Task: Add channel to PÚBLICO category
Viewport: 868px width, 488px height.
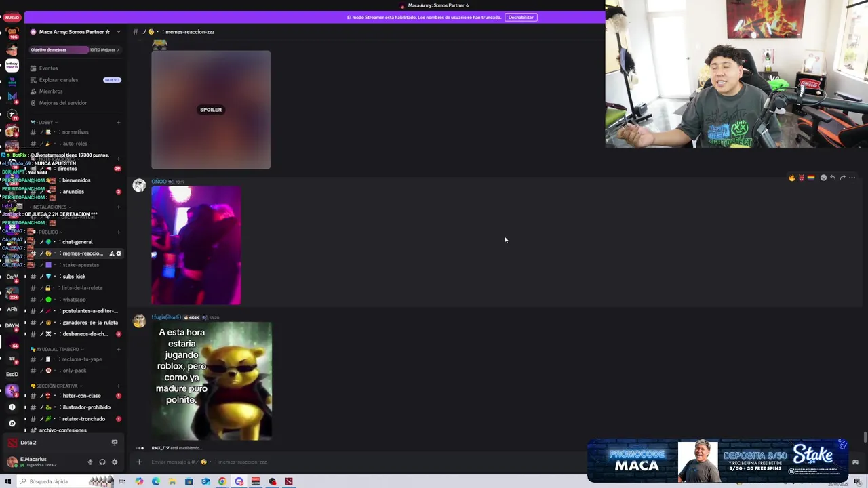Action: 118,232
